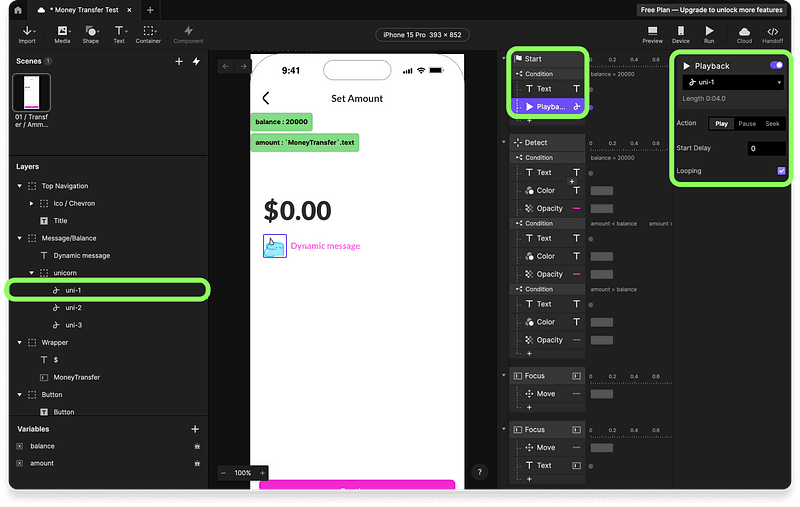This screenshot has height=507, width=800.
Task: Click the lightning icon beside Scenes
Action: (196, 61)
